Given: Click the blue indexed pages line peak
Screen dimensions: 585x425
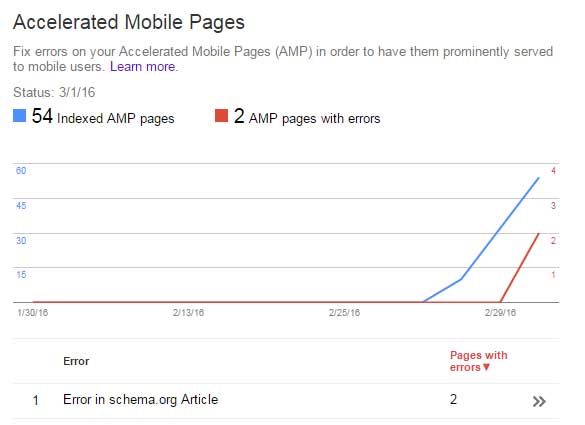Looking at the screenshot, I should [538, 178].
